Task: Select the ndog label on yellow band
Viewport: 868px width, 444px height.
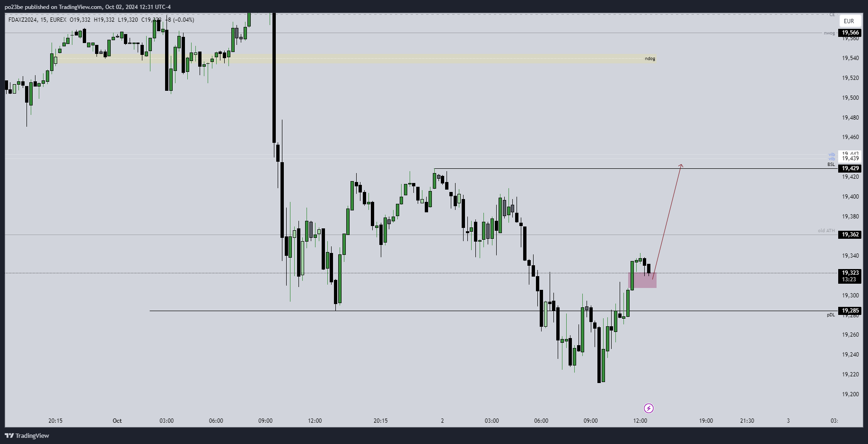Action: coord(649,59)
